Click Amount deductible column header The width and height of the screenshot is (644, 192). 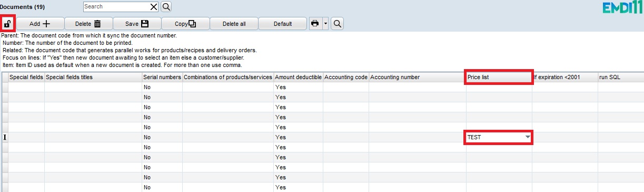(298, 77)
